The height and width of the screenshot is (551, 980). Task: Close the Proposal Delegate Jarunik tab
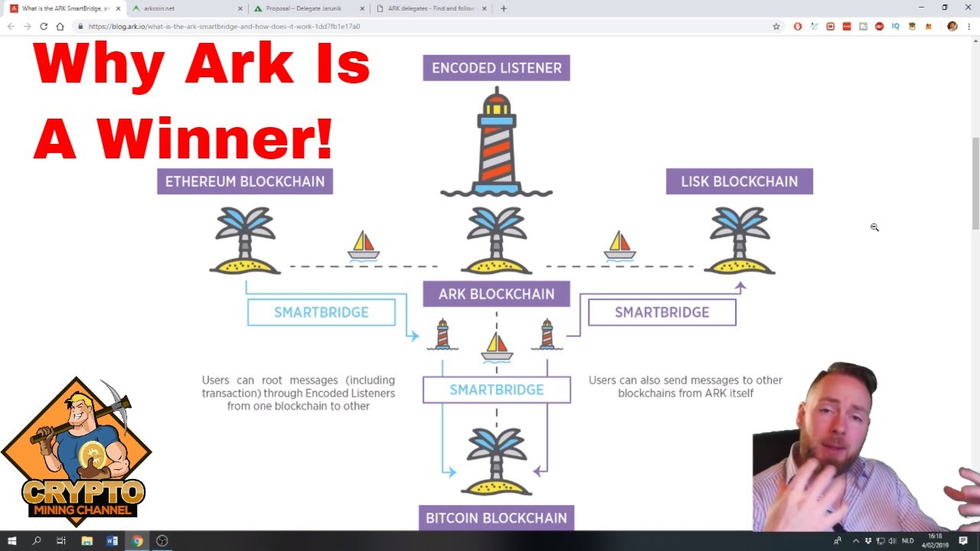[x=362, y=8]
